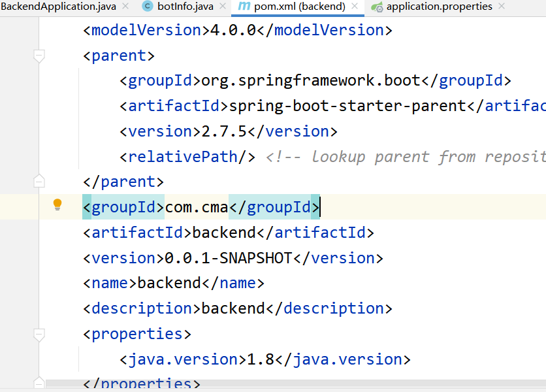Image resolution: width=546 pixels, height=392 pixels.
Task: Close the BackendApplication.java tab
Action: [x=129, y=7]
